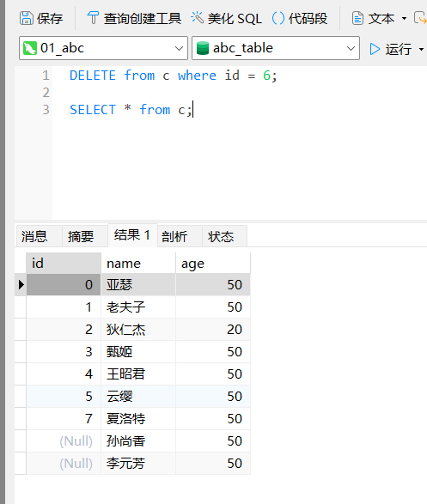Click the id cell with value 5
The height and width of the screenshot is (504, 427).
click(64, 397)
